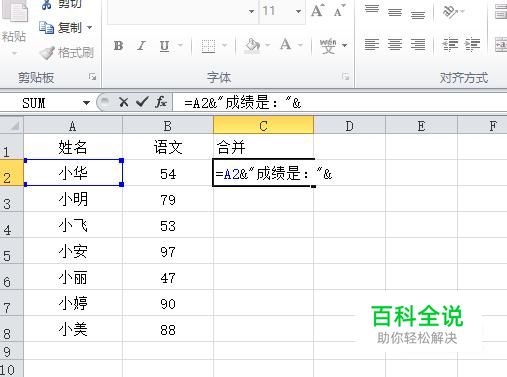This screenshot has width=507, height=377.
Task: Confirm the formula with the checkmark
Action: coord(142,102)
